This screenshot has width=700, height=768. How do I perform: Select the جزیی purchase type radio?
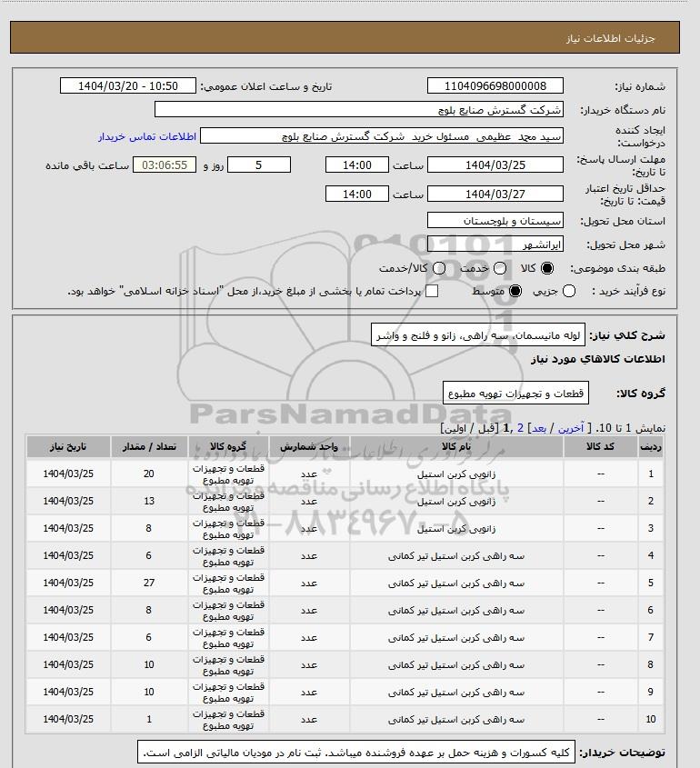(569, 291)
